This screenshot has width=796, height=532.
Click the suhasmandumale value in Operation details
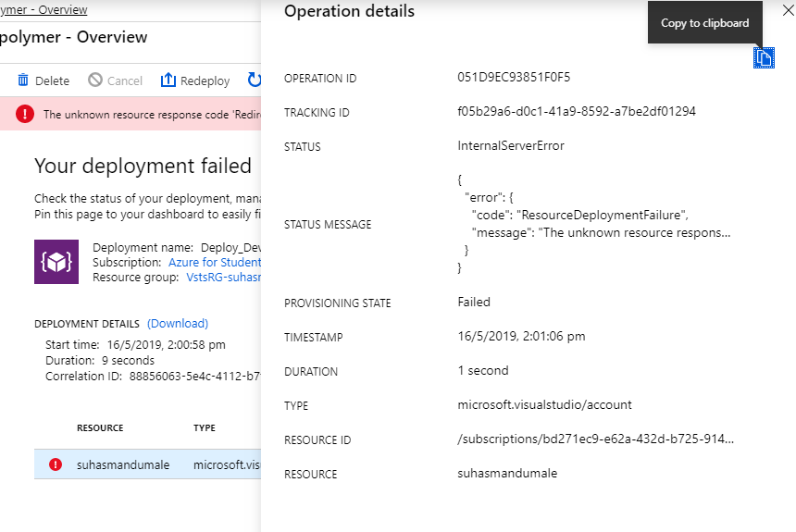click(x=507, y=474)
